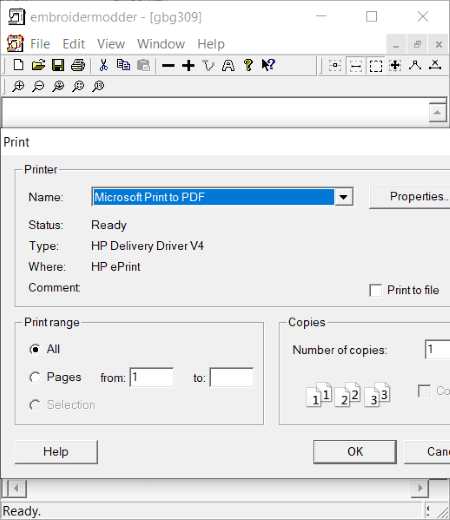Click the embroidermodder document icon beside File

pos(15,44)
